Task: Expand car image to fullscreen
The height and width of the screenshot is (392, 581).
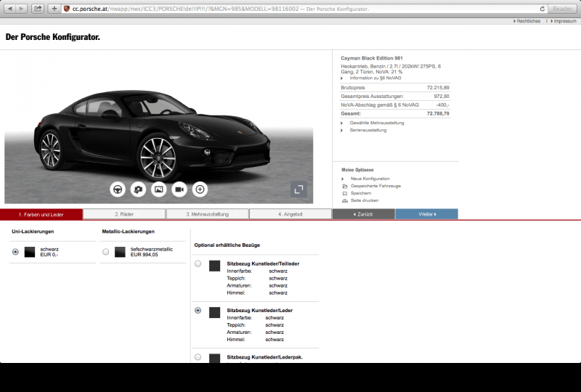Action: coord(298,189)
